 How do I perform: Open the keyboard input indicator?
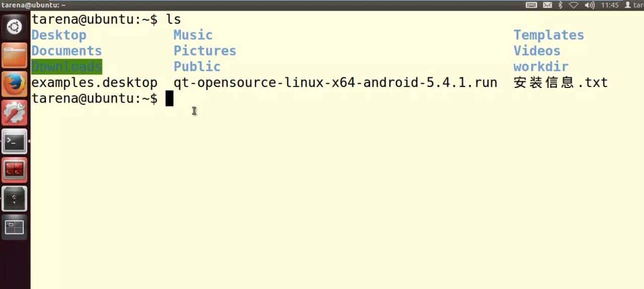(531, 5)
